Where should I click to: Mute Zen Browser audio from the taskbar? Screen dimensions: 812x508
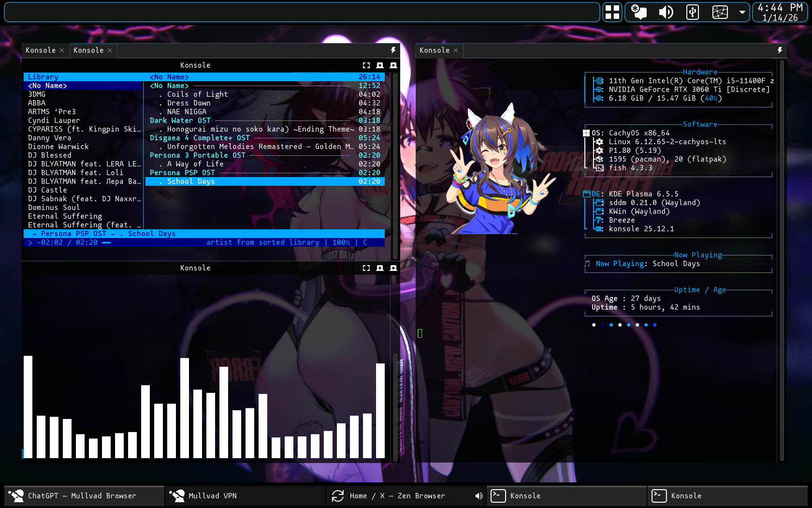tap(478, 496)
